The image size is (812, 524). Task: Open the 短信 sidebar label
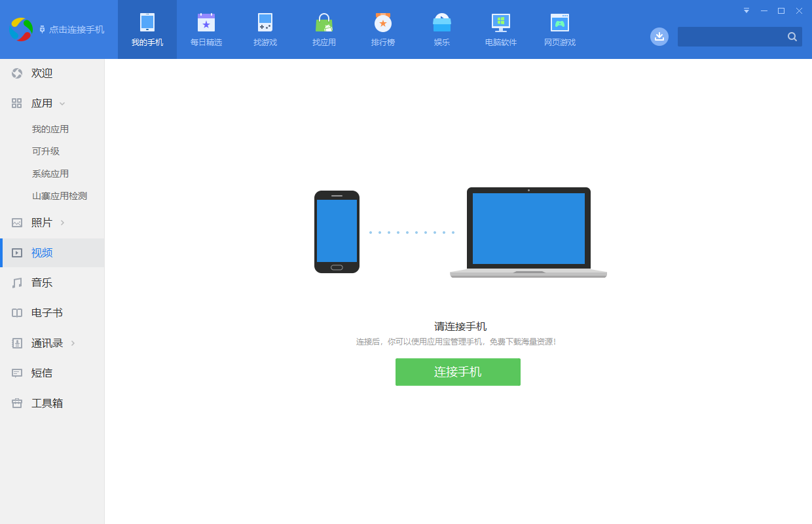pyautogui.click(x=42, y=373)
